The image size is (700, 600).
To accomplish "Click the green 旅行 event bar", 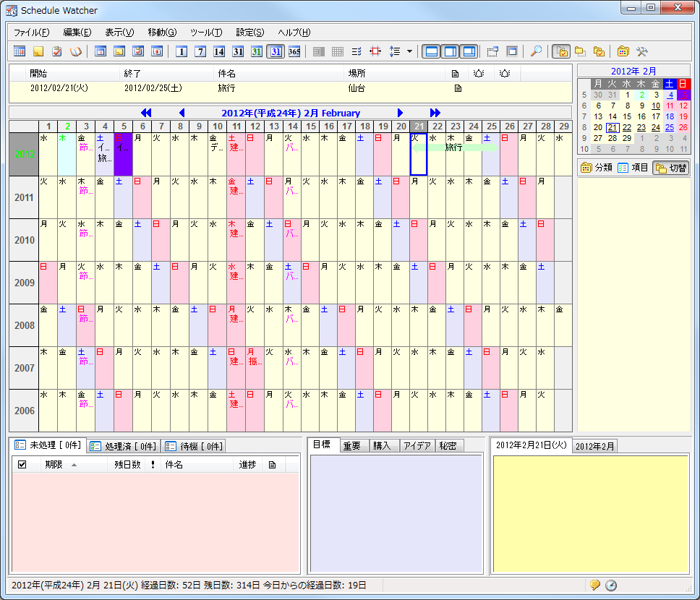I will click(454, 147).
